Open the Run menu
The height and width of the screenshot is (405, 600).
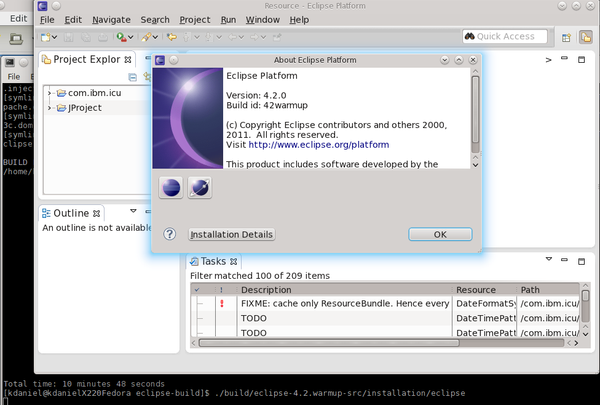tap(228, 20)
